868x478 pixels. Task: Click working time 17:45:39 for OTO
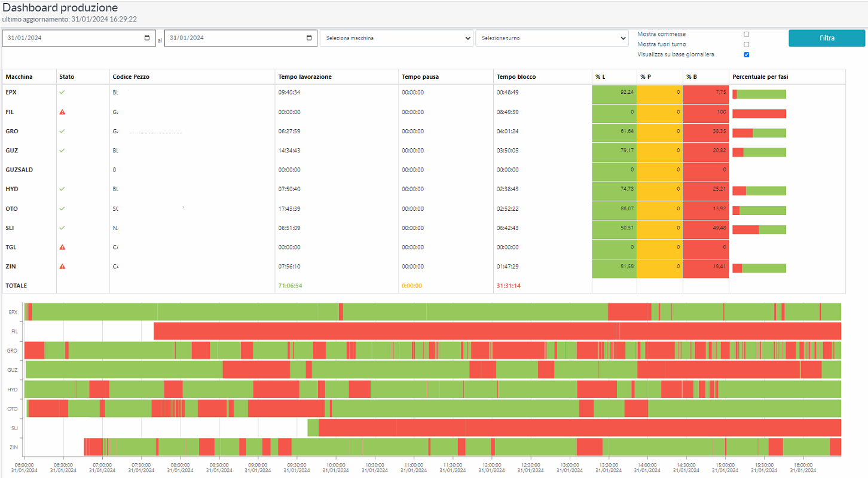289,209
